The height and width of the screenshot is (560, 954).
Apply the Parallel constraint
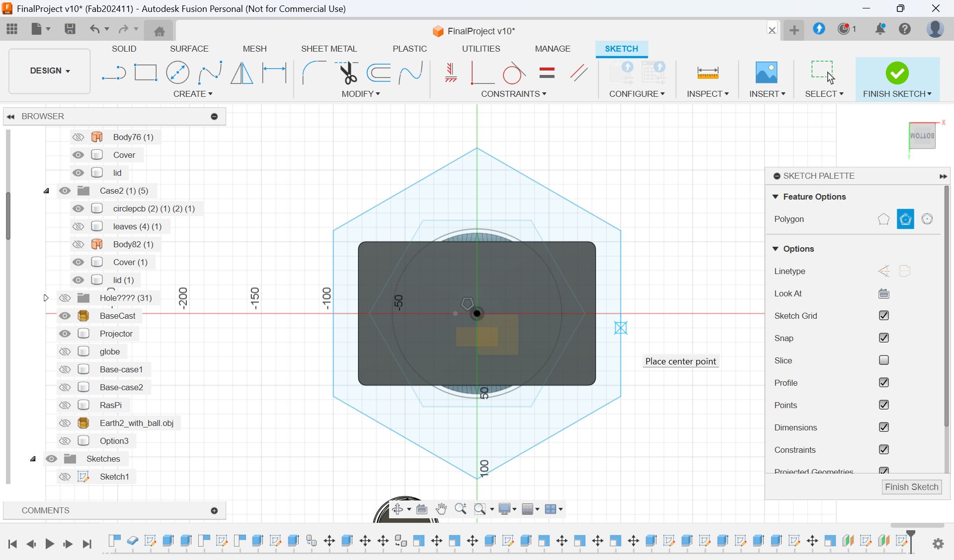click(579, 73)
